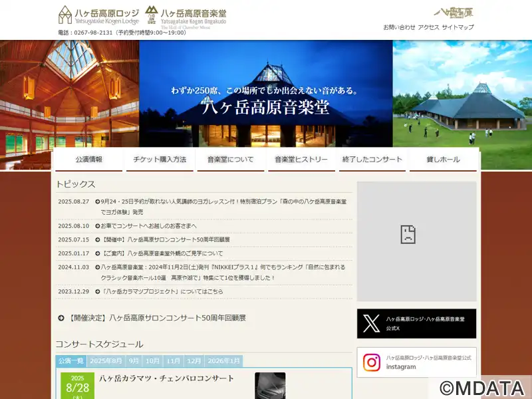Click the 2025.08.10 topic date

(74, 226)
